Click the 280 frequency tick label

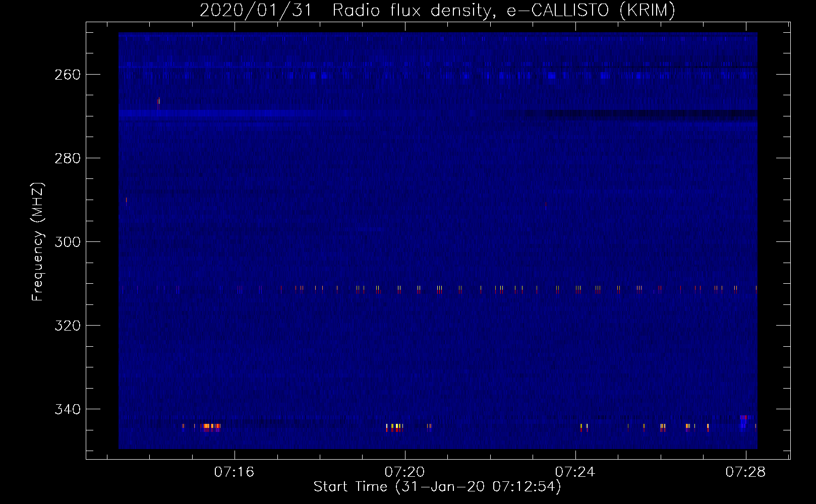tap(67, 158)
